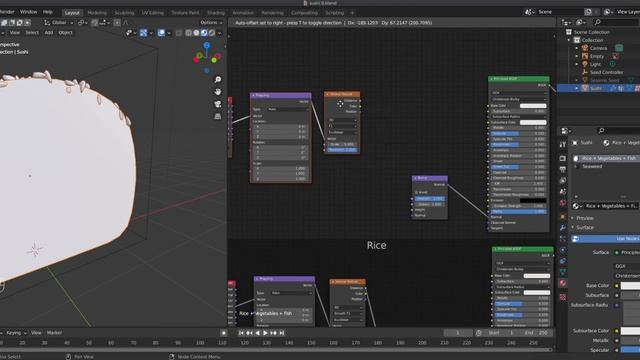Open Texture properties checker tab
640x360 pixels.
pyautogui.click(x=563, y=297)
